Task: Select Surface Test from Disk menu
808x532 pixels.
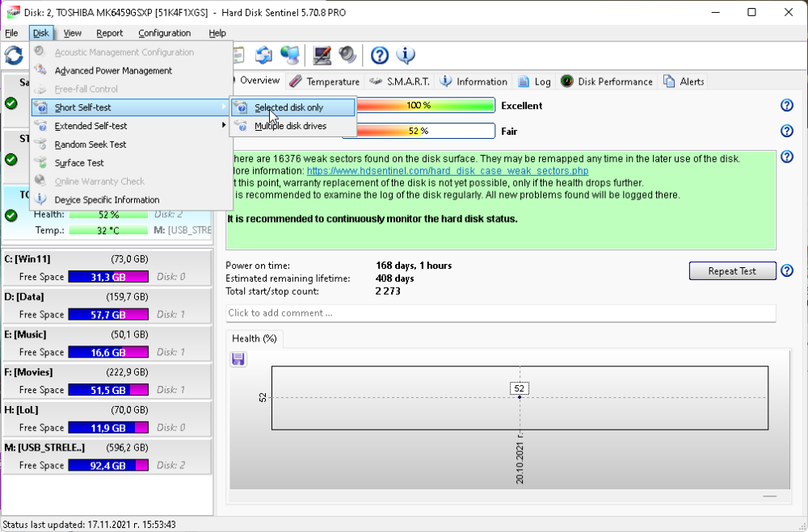Action: click(132, 163)
